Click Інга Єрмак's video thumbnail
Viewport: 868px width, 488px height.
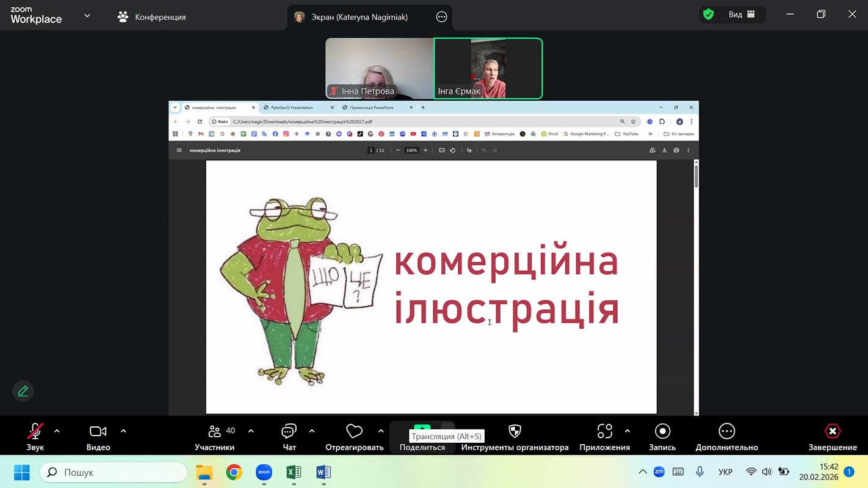click(488, 67)
